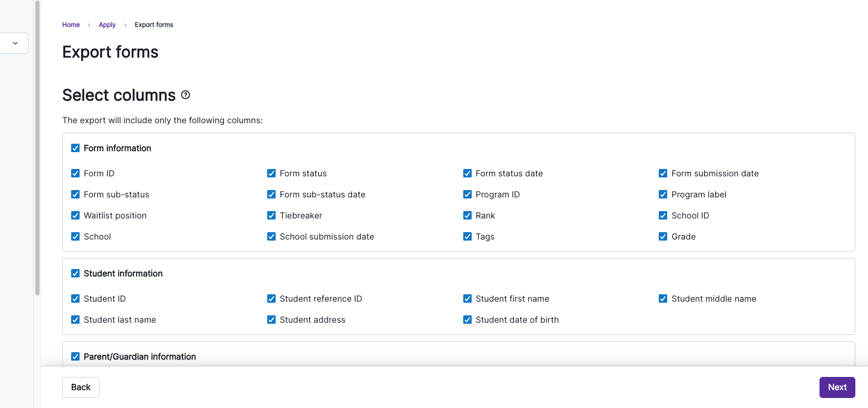
Task: Disable the Tiebreaker column checkbox
Action: tap(271, 216)
